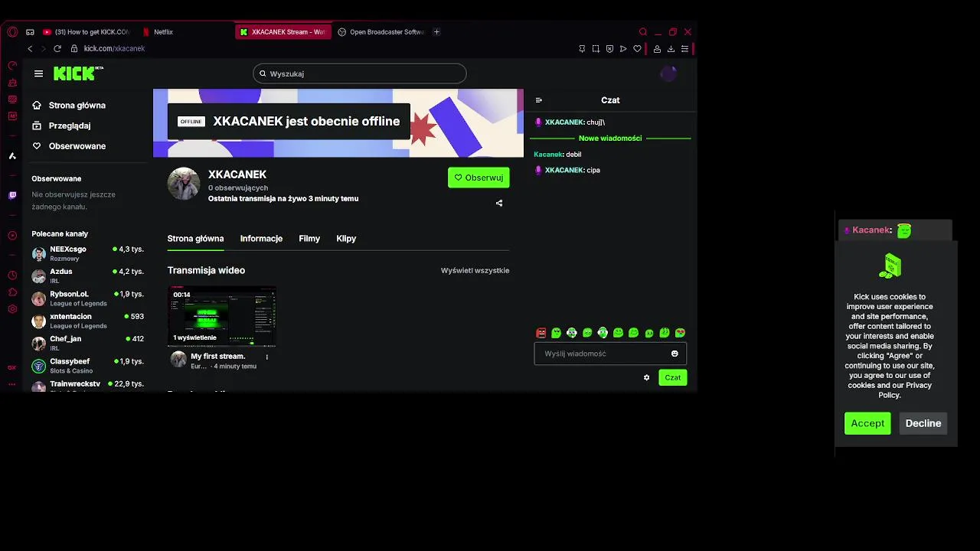
Task: Open three-dot options for My first stream
Action: click(x=267, y=357)
